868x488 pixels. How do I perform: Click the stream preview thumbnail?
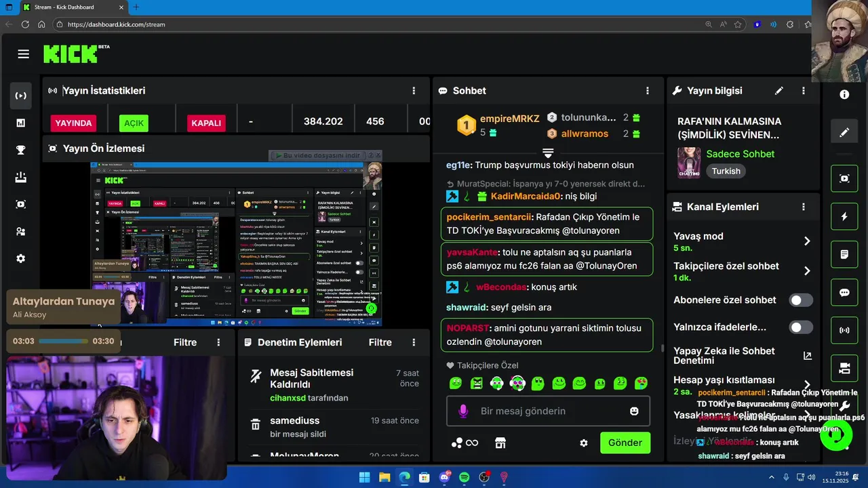(236, 244)
